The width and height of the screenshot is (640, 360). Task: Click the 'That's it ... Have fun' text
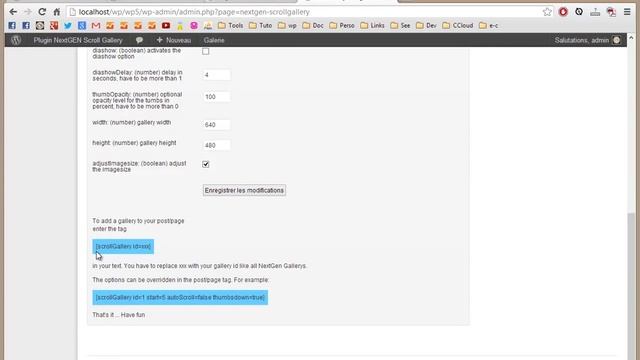pyautogui.click(x=118, y=315)
